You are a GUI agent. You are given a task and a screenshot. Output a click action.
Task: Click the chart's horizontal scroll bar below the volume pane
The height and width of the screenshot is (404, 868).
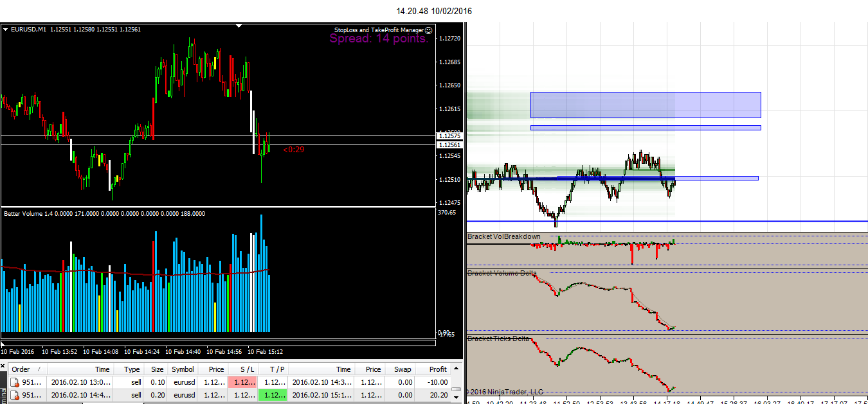(219, 342)
